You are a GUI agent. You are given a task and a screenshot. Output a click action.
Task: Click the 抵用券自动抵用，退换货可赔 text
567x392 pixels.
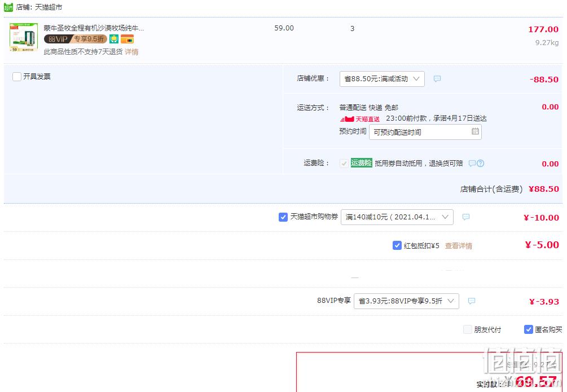tap(419, 164)
